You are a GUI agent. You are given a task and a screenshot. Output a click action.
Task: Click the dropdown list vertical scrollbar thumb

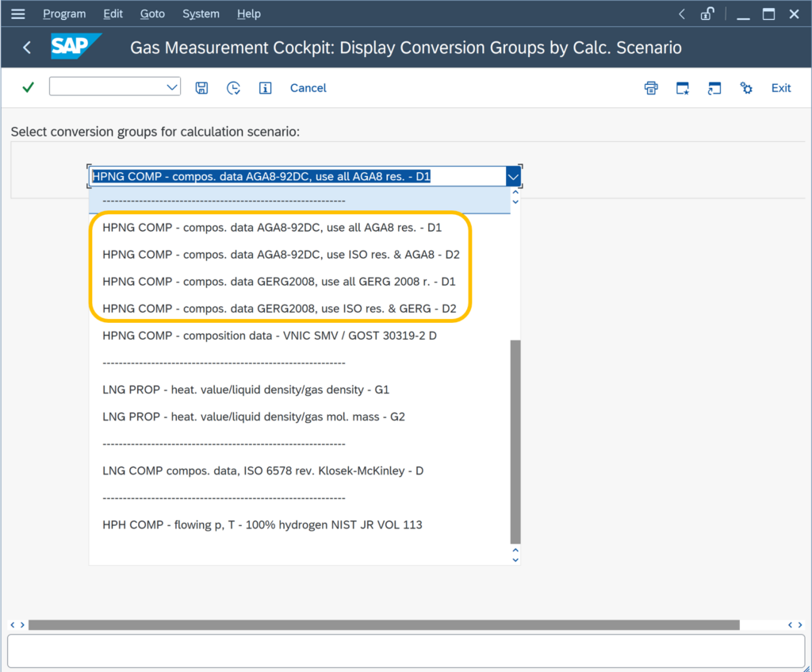point(515,441)
